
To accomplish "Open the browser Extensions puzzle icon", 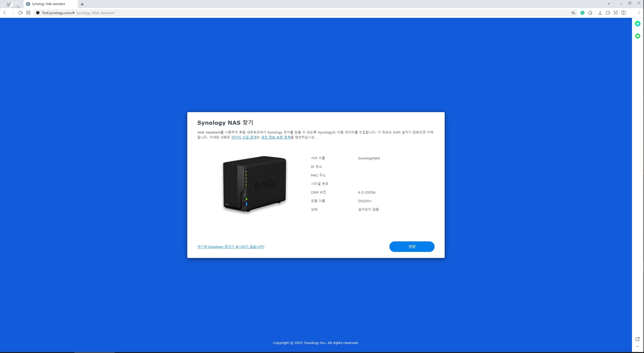I will pos(590,13).
